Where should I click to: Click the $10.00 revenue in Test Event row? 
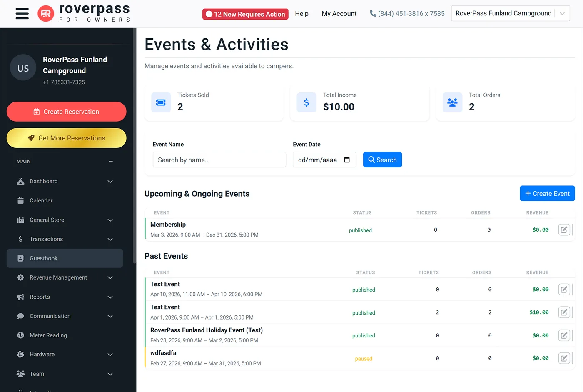coord(539,312)
